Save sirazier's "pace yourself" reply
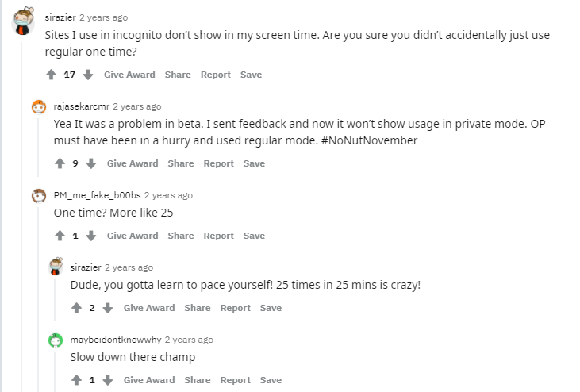Image resolution: width=580 pixels, height=392 pixels. [x=271, y=308]
